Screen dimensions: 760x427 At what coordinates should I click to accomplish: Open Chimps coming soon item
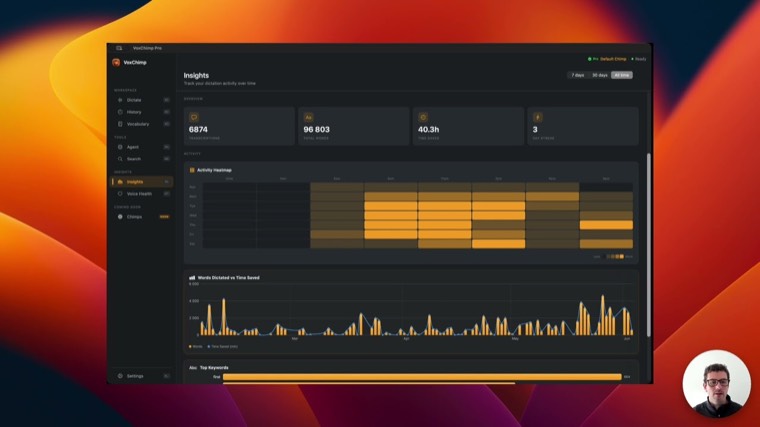tap(142, 217)
